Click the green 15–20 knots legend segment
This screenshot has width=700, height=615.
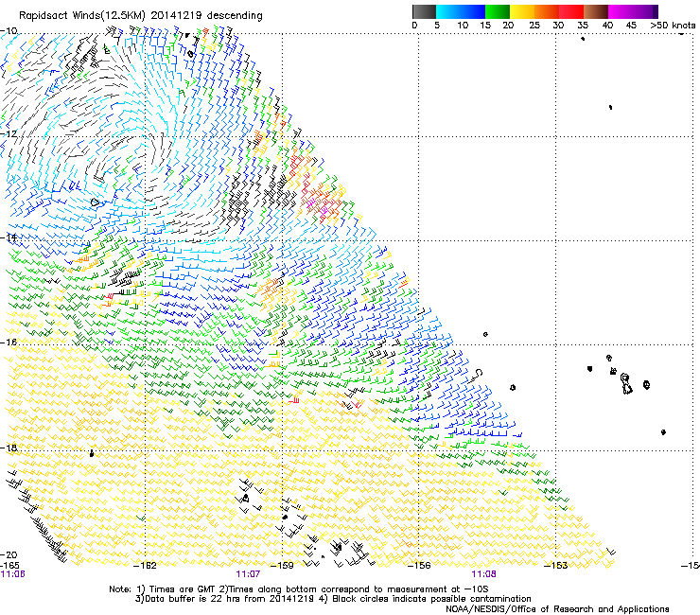(x=498, y=11)
